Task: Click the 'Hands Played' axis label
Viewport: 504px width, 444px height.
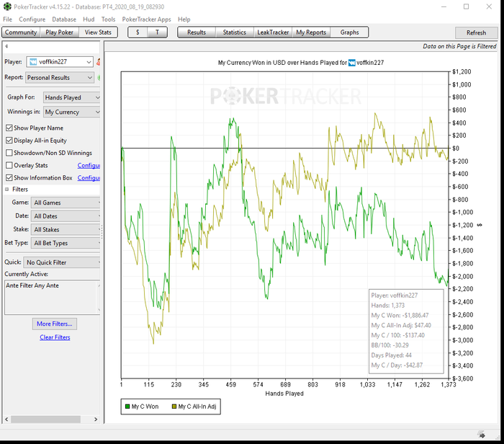Action: point(284,394)
